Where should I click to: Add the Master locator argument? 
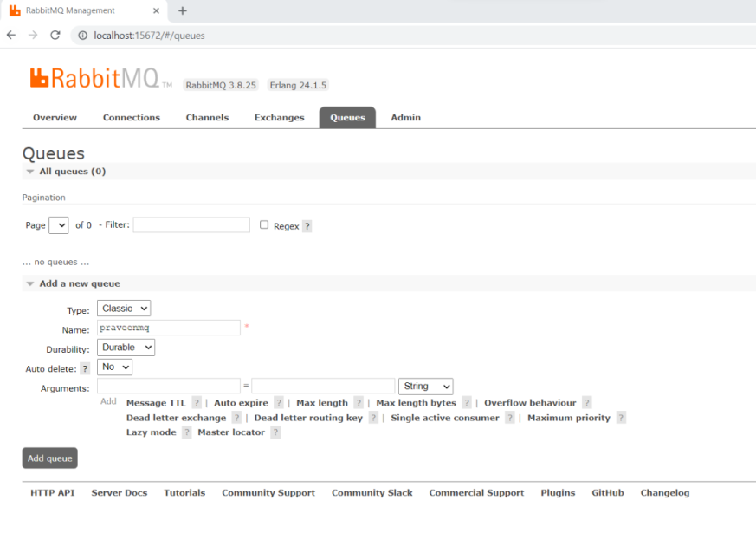click(231, 432)
